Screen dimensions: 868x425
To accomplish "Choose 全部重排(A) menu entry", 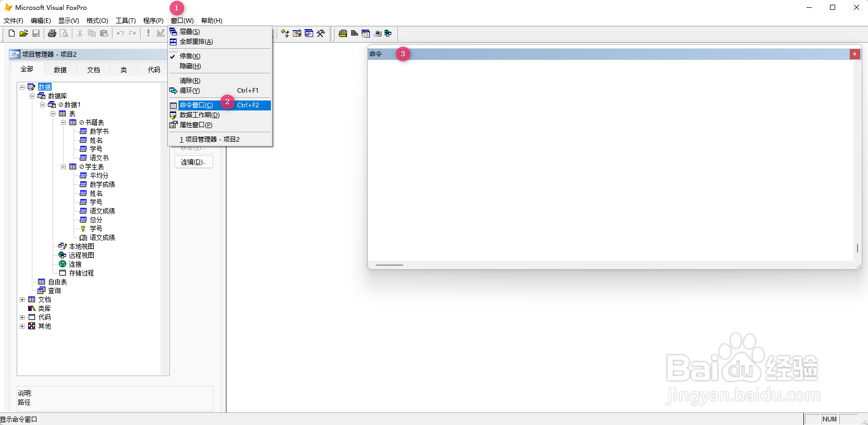I will point(219,42).
